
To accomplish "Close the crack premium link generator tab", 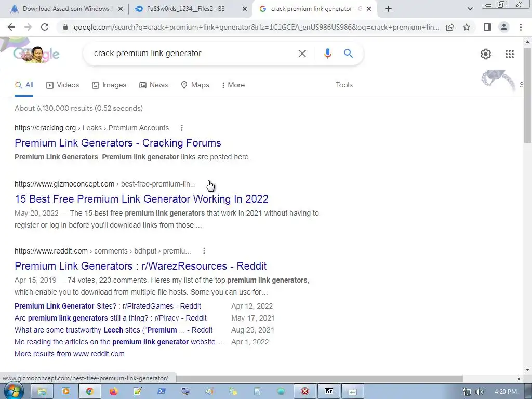I will (x=369, y=9).
